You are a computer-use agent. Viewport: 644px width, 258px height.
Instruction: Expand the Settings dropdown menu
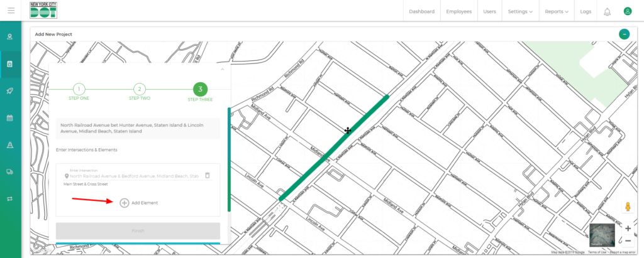520,11
